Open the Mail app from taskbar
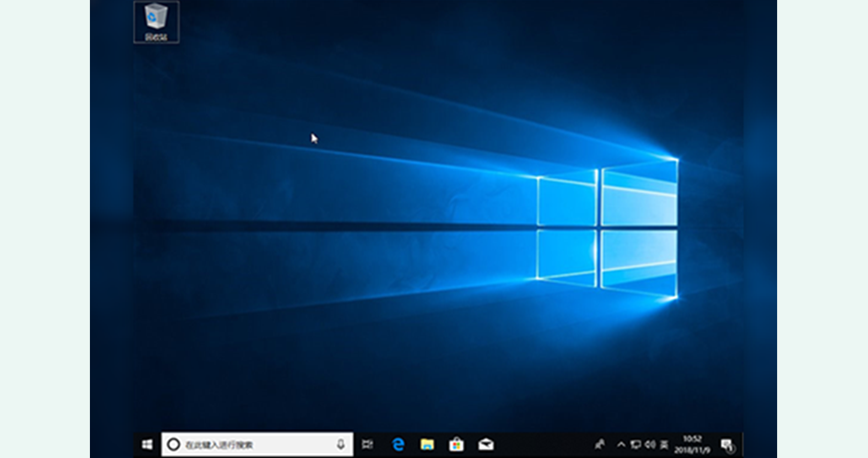Screen dimensions: 868x458 click(486, 445)
